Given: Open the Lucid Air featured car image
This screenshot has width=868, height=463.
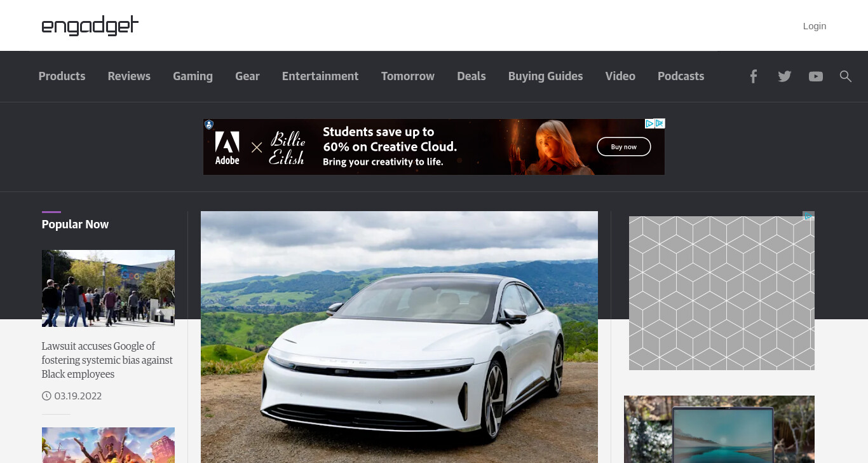Looking at the screenshot, I should coord(399,337).
